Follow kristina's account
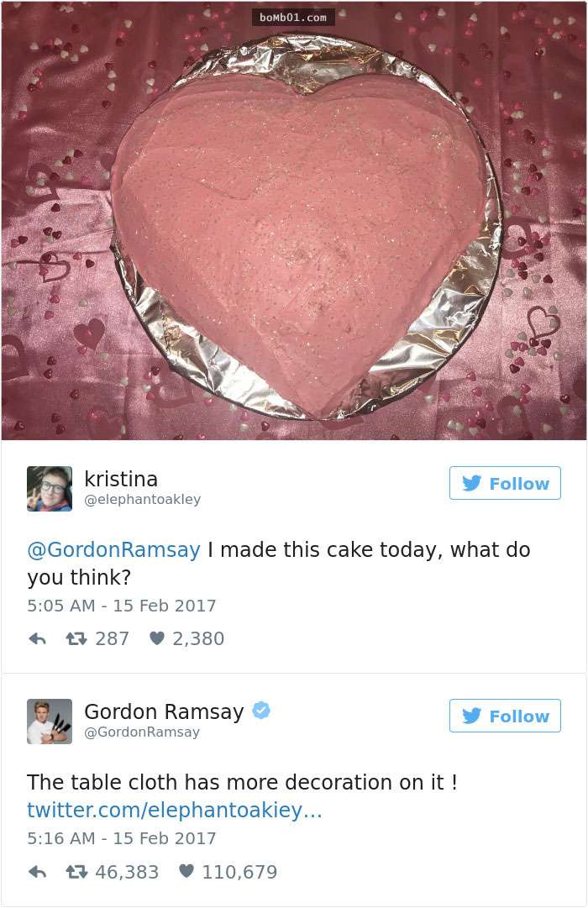This screenshot has width=588, height=908. 505,483
